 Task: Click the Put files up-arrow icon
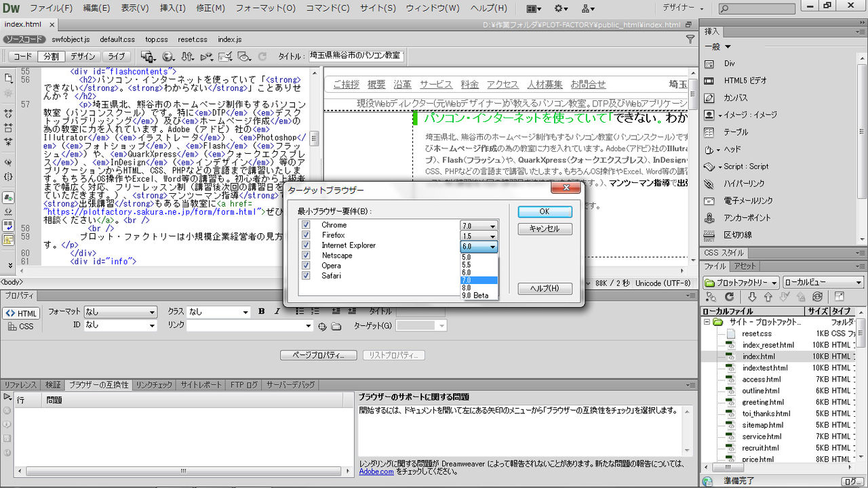tap(768, 297)
